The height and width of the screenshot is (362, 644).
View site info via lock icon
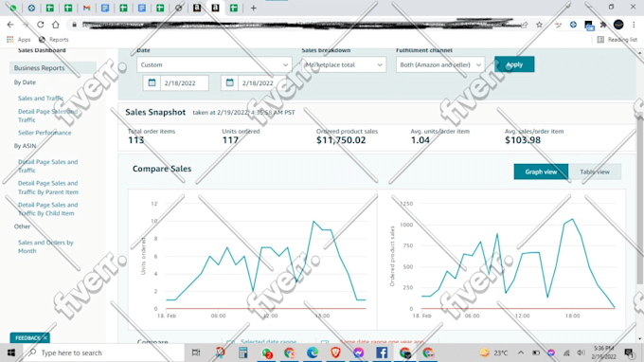point(74,25)
